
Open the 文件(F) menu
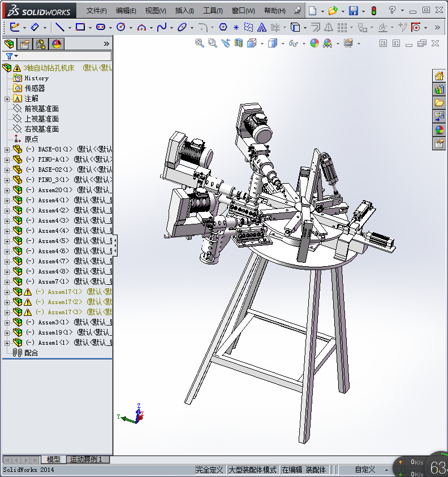tap(97, 11)
